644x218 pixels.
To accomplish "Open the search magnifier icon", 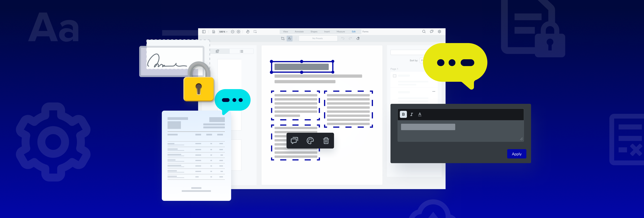I will [x=424, y=31].
